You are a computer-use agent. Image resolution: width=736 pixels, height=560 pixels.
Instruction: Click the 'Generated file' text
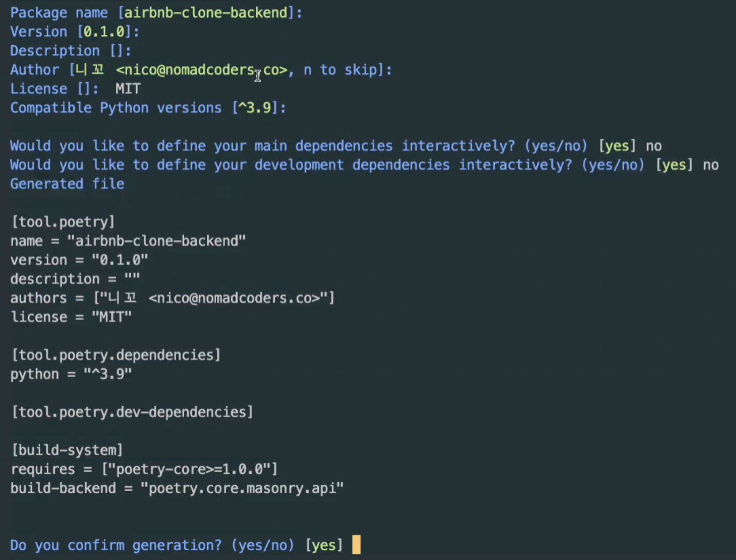pyautogui.click(x=67, y=184)
